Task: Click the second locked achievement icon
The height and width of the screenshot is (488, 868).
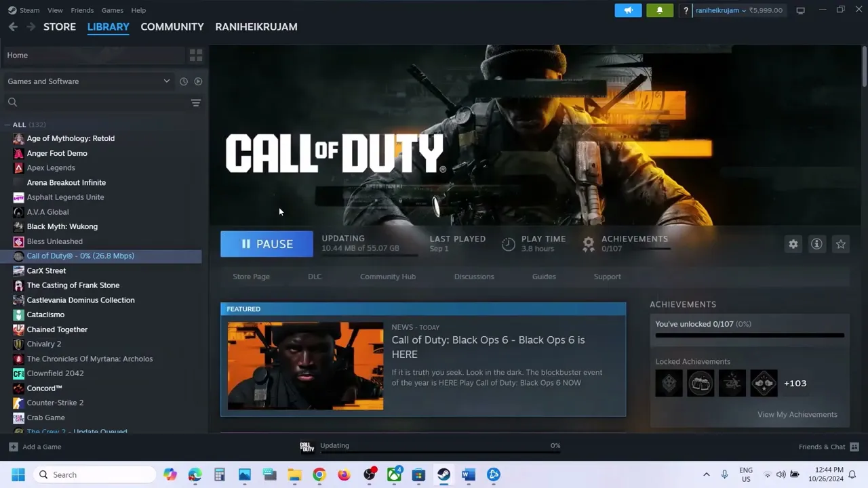Action: click(x=701, y=383)
